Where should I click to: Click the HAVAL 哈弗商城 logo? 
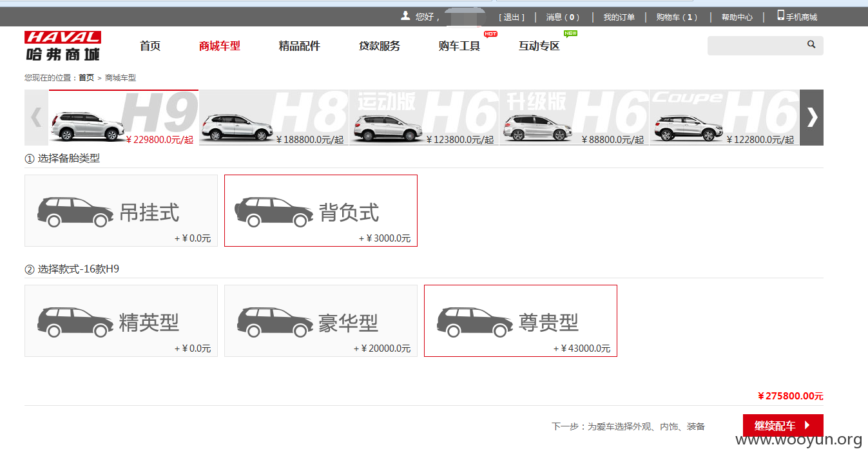(x=63, y=46)
